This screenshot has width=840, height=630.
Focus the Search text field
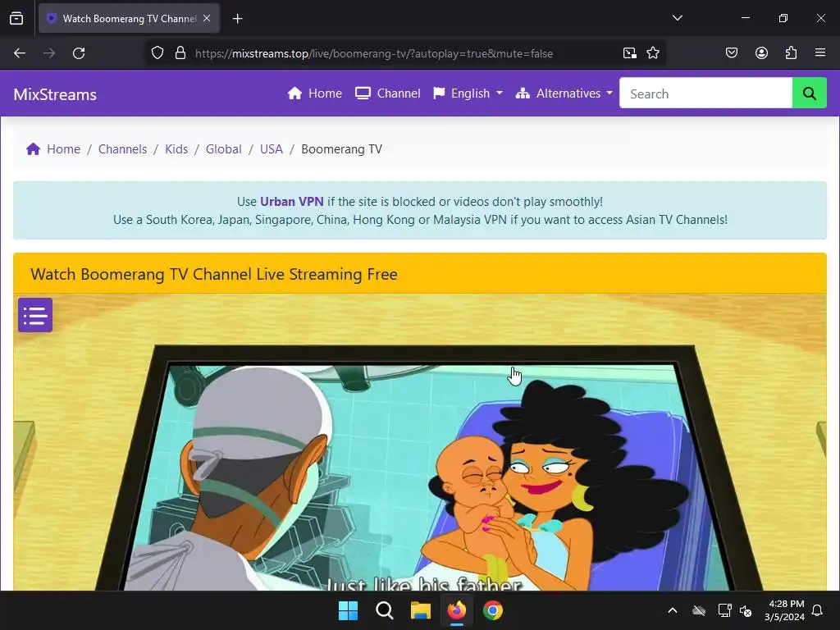705,94
